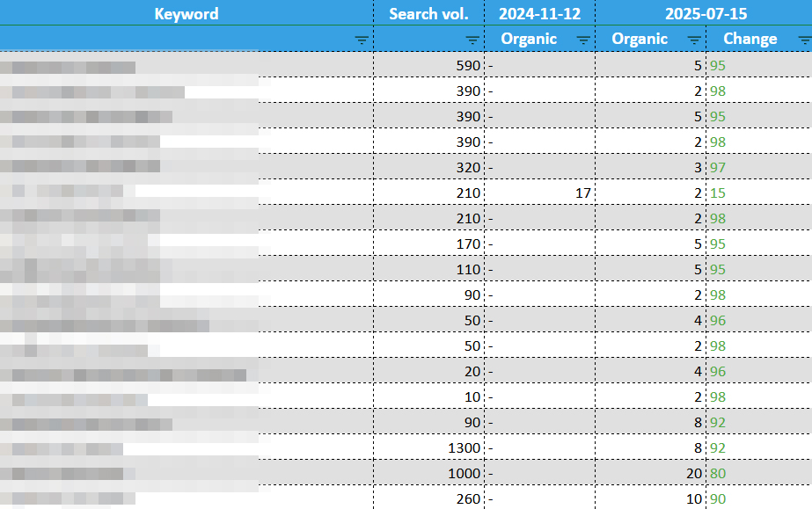Screen dimensions: 812x509
Task: Select the 2025-07-15 date header
Action: click(x=706, y=13)
